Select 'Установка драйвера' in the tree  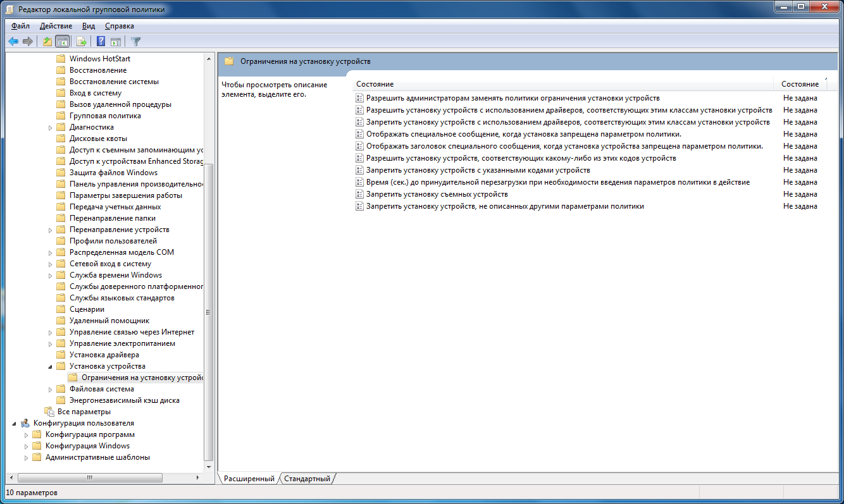104,355
